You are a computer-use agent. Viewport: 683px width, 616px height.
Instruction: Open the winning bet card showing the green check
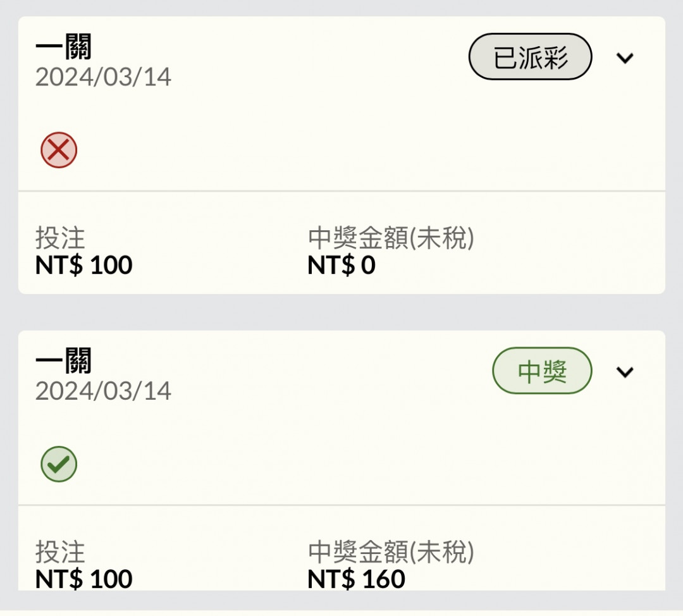tap(341, 460)
